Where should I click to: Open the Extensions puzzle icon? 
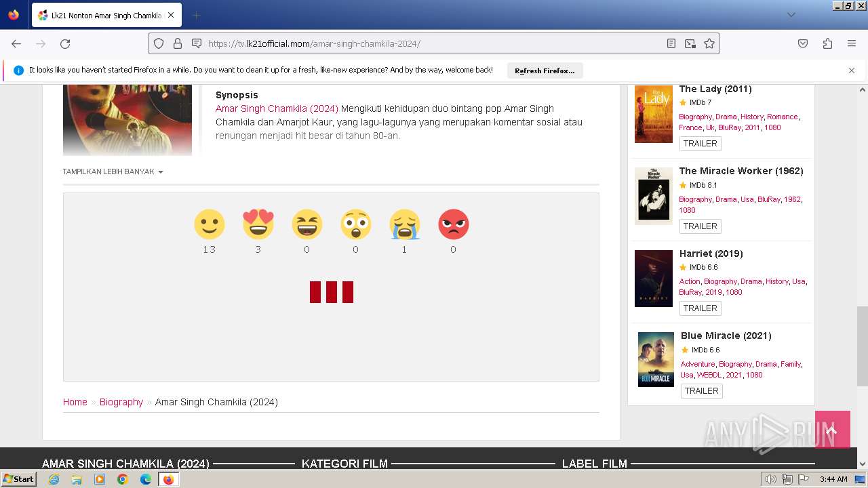(827, 43)
